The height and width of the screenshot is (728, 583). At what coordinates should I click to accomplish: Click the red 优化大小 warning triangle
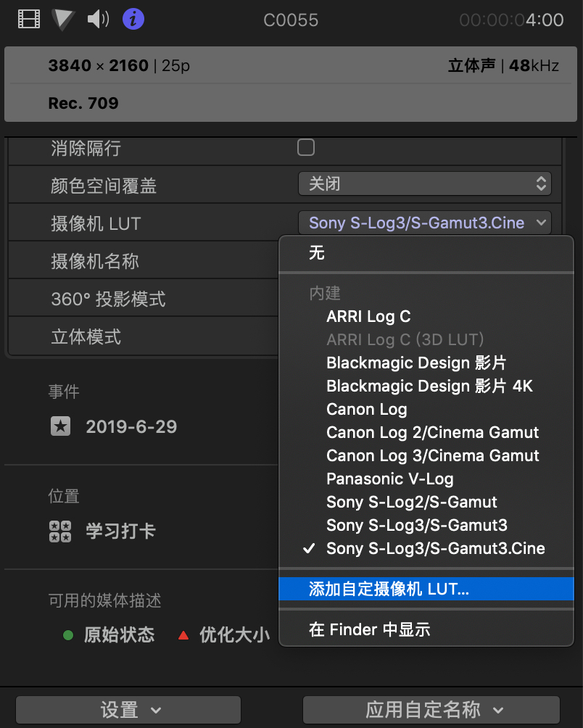[x=183, y=635]
